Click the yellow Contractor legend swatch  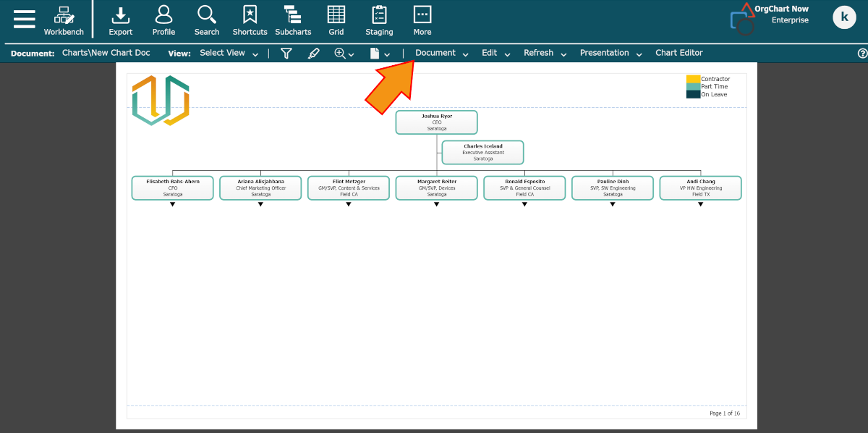pyautogui.click(x=693, y=79)
